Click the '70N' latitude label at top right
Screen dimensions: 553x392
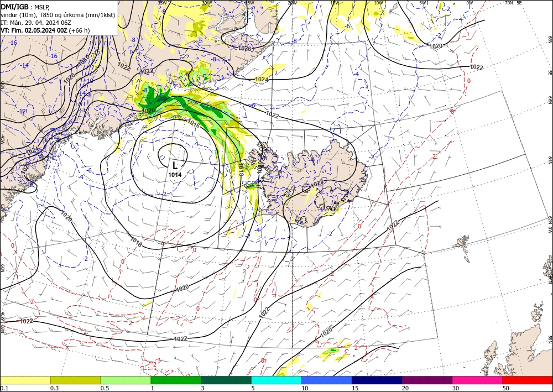point(509,2)
